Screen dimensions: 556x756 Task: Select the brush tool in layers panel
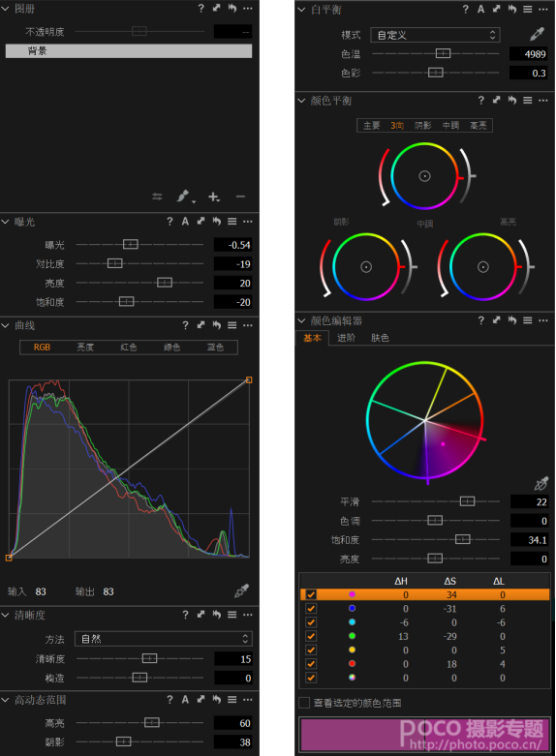point(183,197)
